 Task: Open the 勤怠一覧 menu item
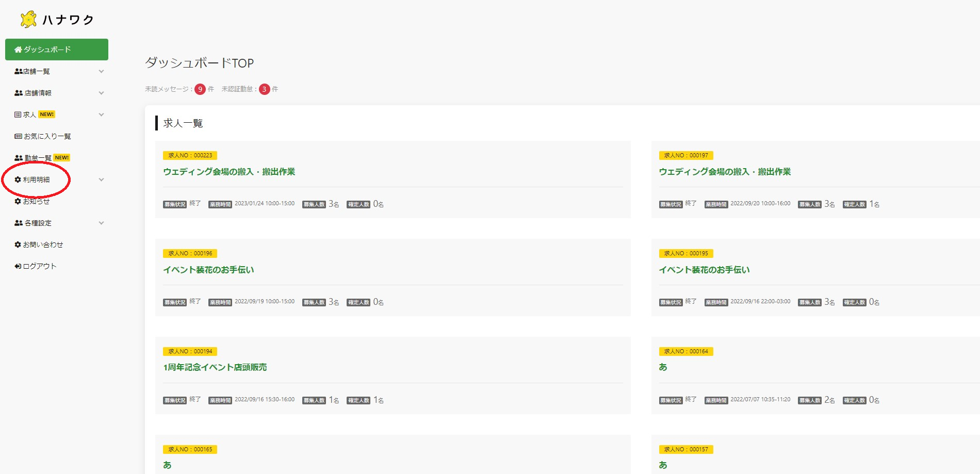coord(38,158)
